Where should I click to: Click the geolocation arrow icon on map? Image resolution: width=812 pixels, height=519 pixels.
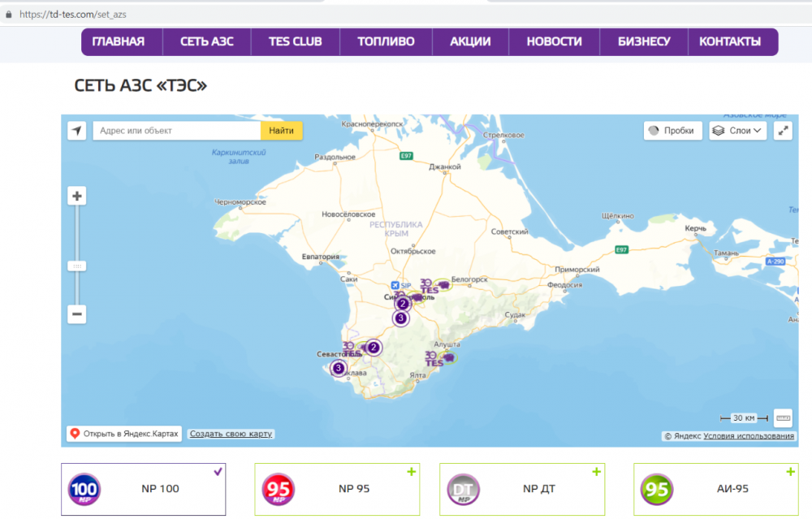click(77, 131)
